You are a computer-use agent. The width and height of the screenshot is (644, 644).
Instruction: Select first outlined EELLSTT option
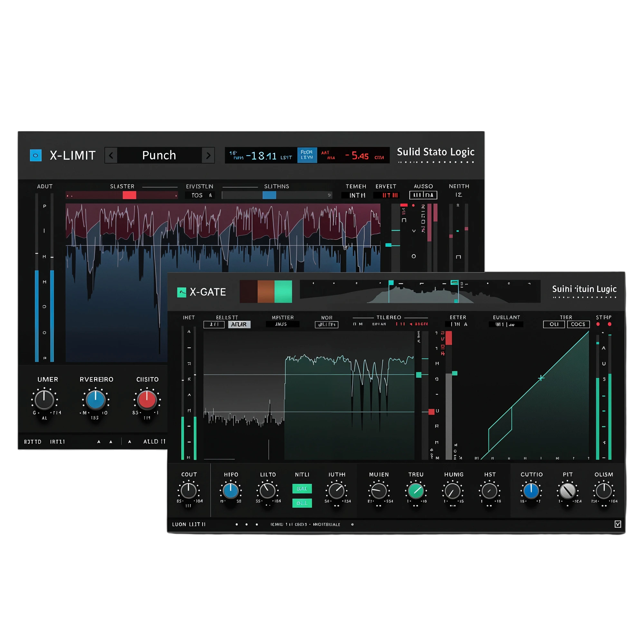coord(214,324)
